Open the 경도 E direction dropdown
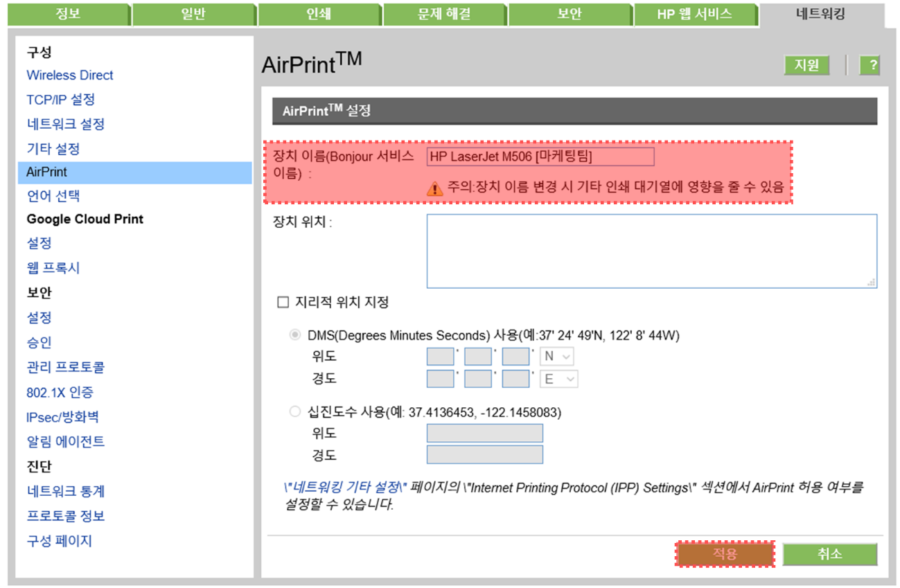Screen dimensions: 900x588 tap(558, 379)
